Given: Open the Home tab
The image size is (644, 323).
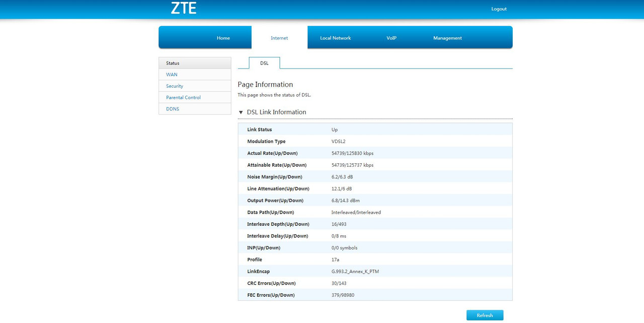Looking at the screenshot, I should pyautogui.click(x=223, y=38).
